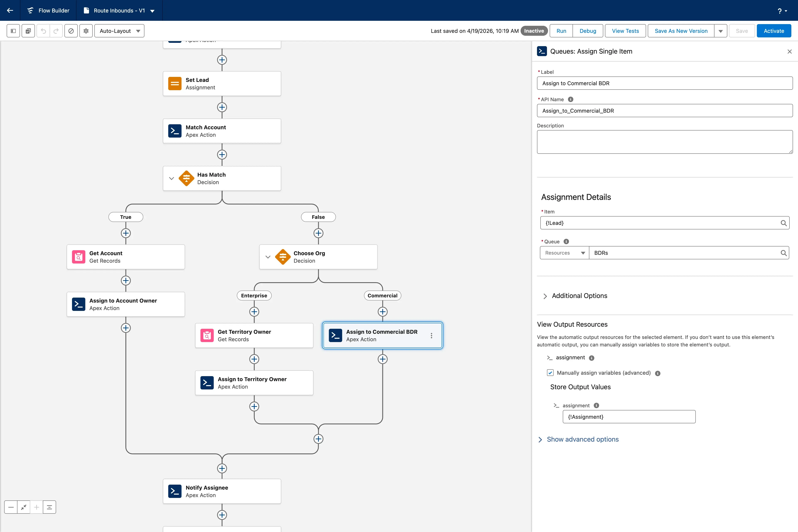Open the Auto-Layout dropdown
The height and width of the screenshot is (532, 798).
pyautogui.click(x=119, y=31)
